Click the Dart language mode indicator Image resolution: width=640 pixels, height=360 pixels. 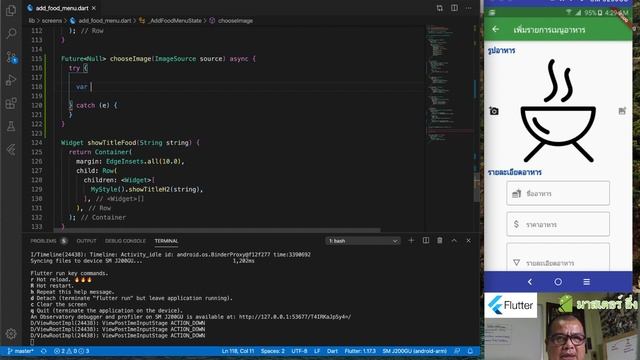[x=332, y=351]
